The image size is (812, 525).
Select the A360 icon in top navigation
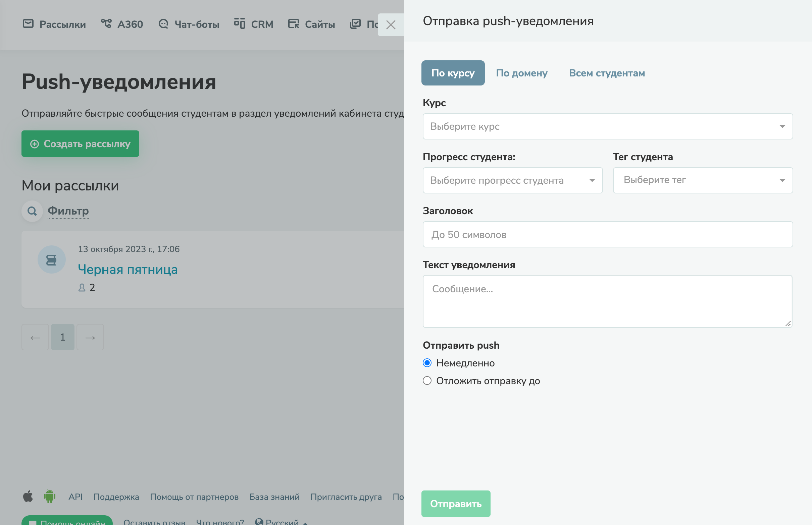(x=107, y=23)
